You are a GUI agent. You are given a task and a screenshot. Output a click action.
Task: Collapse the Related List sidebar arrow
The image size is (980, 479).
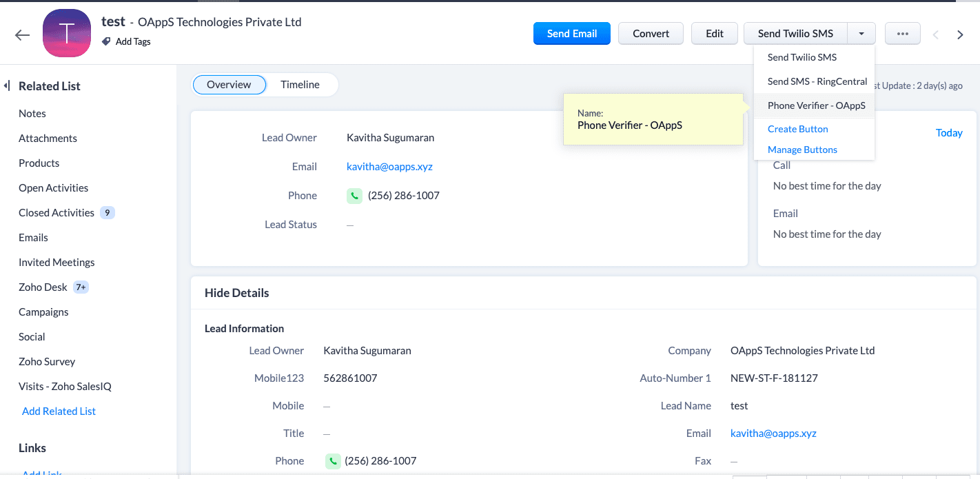7,85
